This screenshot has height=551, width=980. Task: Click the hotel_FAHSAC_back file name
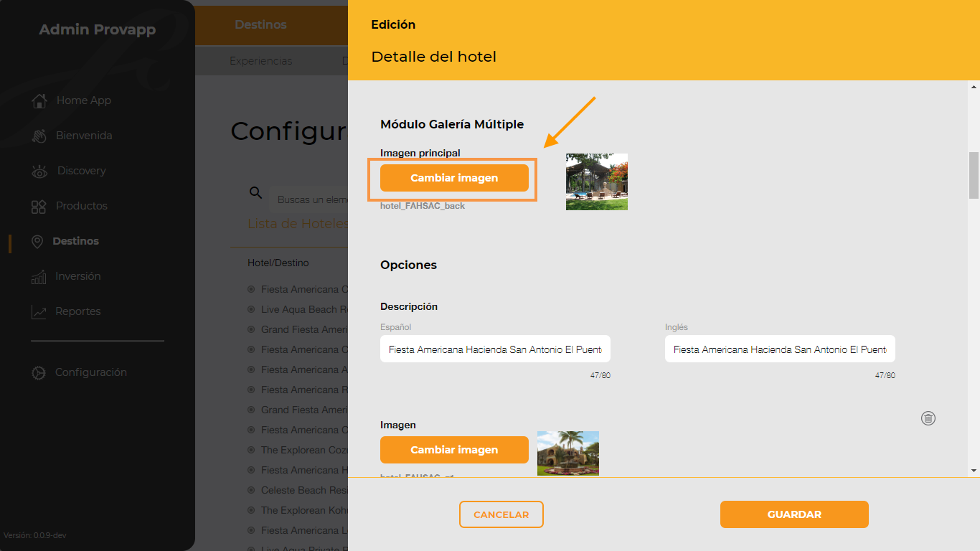tap(423, 206)
